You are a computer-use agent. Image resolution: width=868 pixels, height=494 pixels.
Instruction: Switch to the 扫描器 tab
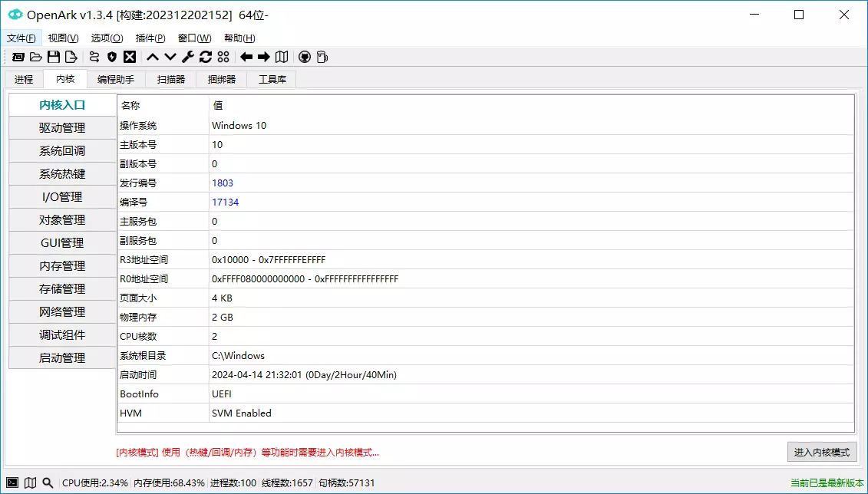click(171, 79)
